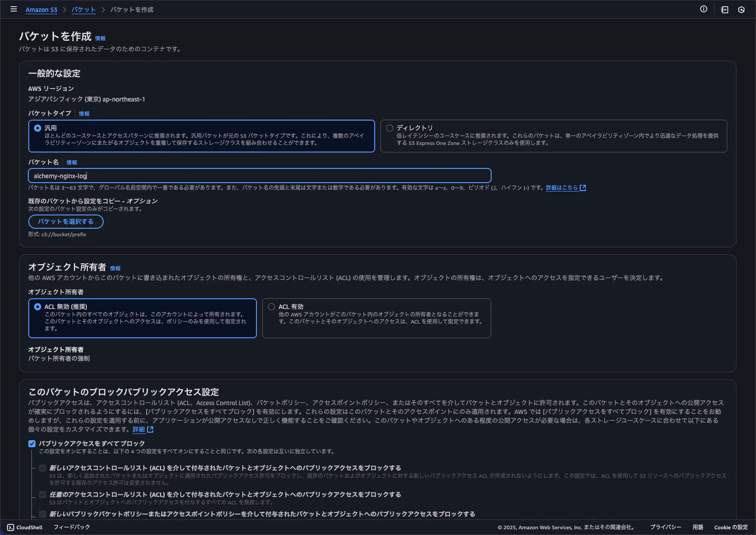
Task: Focus the バケット名 input field
Action: click(260, 176)
